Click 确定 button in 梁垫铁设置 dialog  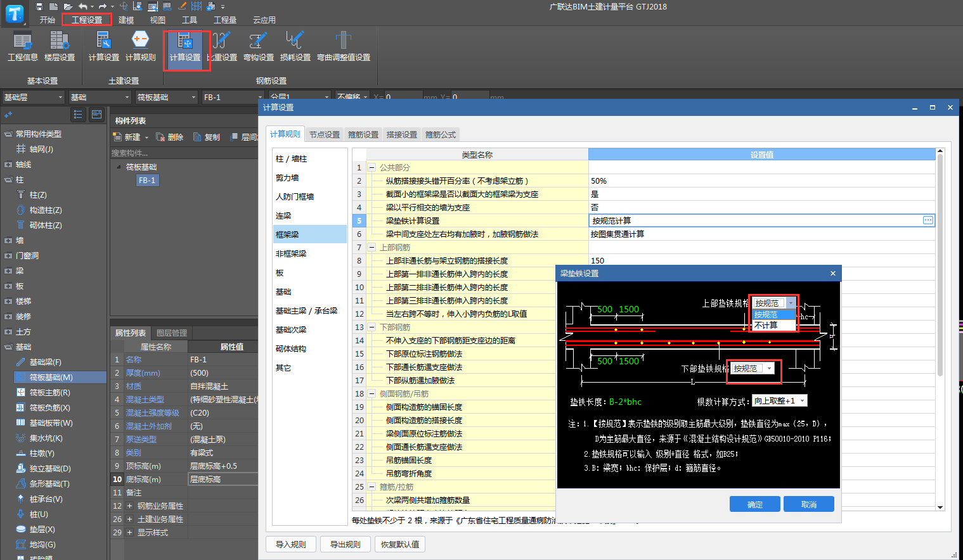pyautogui.click(x=755, y=504)
